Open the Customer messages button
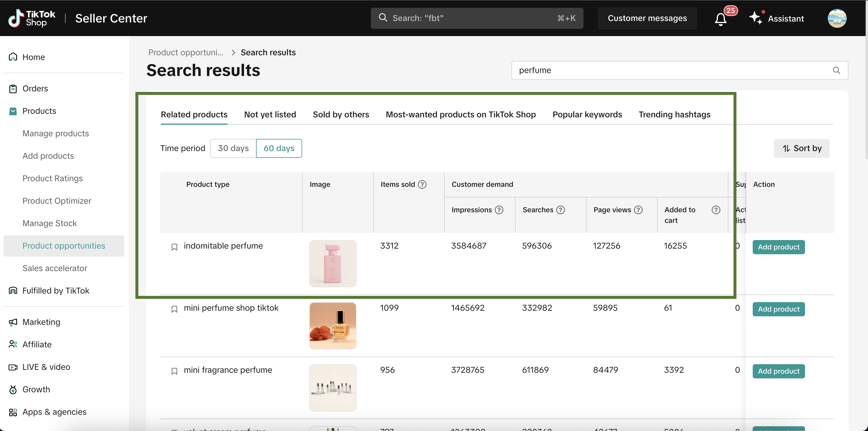 click(647, 18)
